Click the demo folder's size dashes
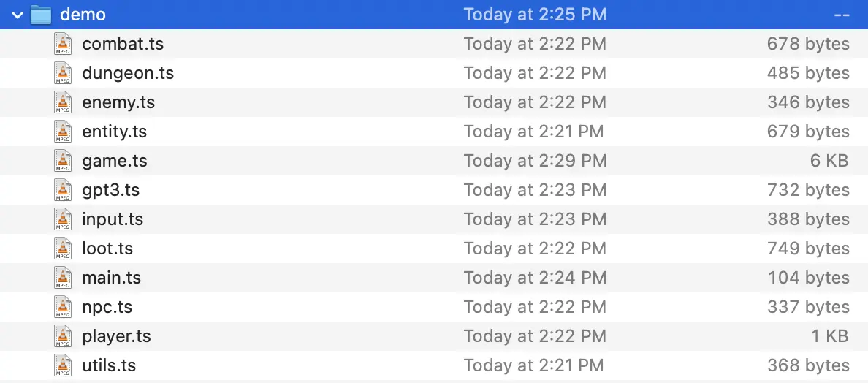This screenshot has width=868, height=383. pyautogui.click(x=841, y=15)
